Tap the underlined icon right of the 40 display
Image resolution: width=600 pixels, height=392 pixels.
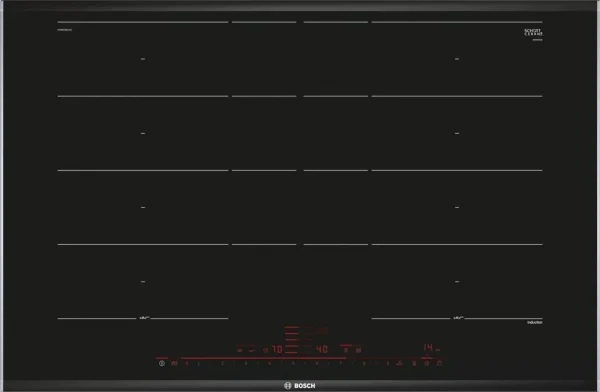(x=346, y=350)
